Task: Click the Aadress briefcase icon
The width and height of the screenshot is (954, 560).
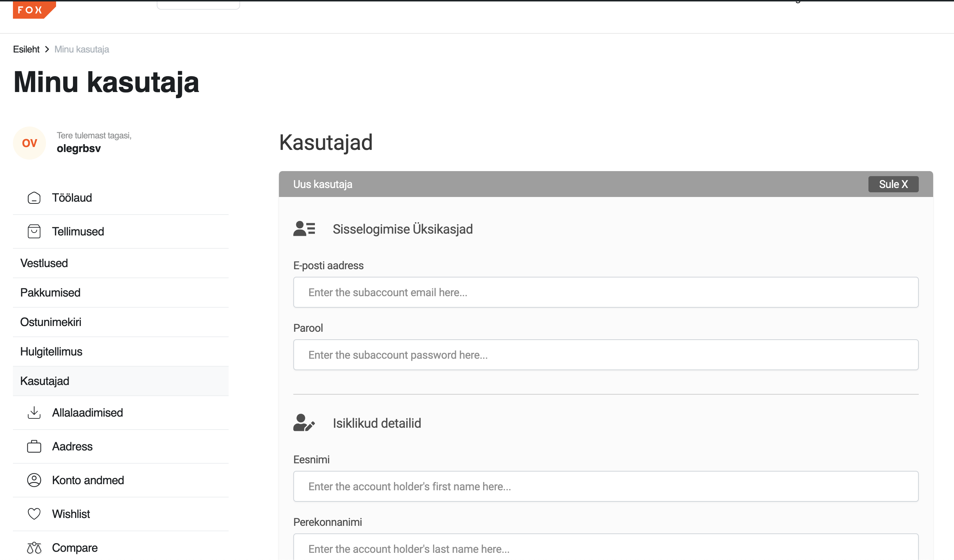Action: pyautogui.click(x=34, y=446)
